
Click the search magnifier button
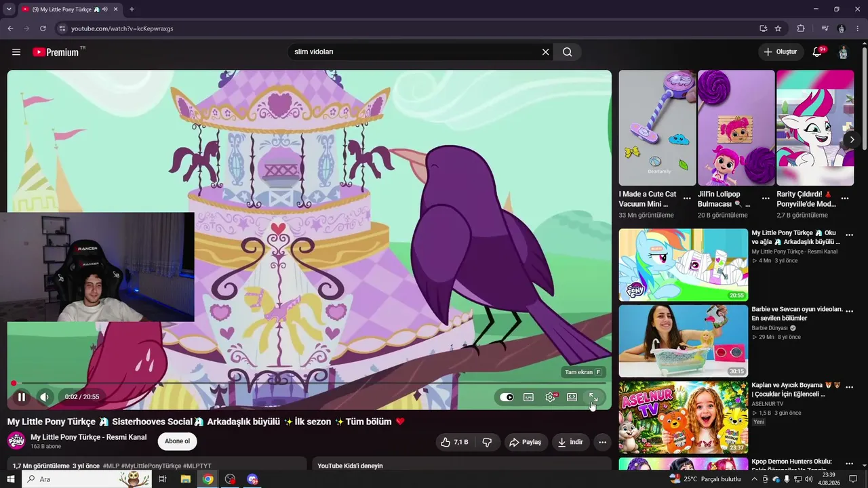[568, 52]
